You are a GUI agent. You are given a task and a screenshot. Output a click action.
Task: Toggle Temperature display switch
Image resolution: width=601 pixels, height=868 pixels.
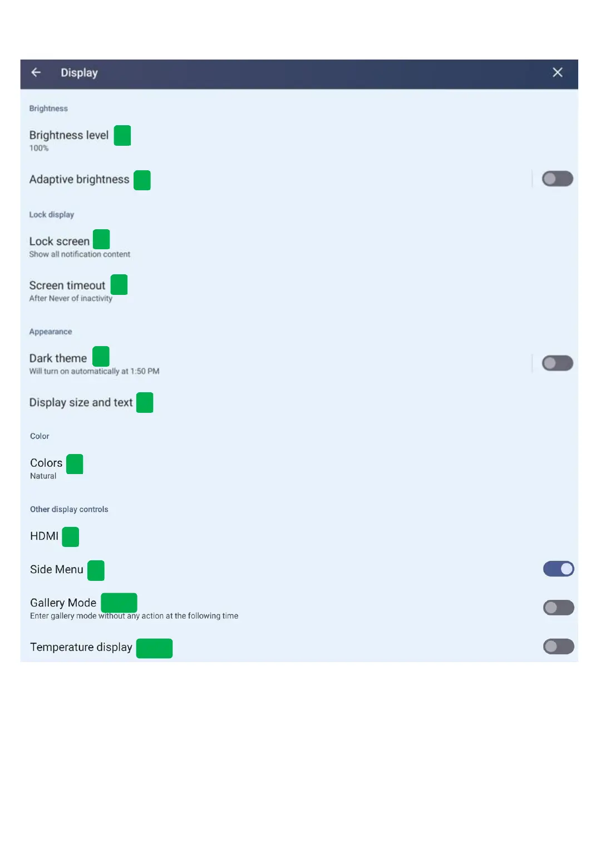558,647
